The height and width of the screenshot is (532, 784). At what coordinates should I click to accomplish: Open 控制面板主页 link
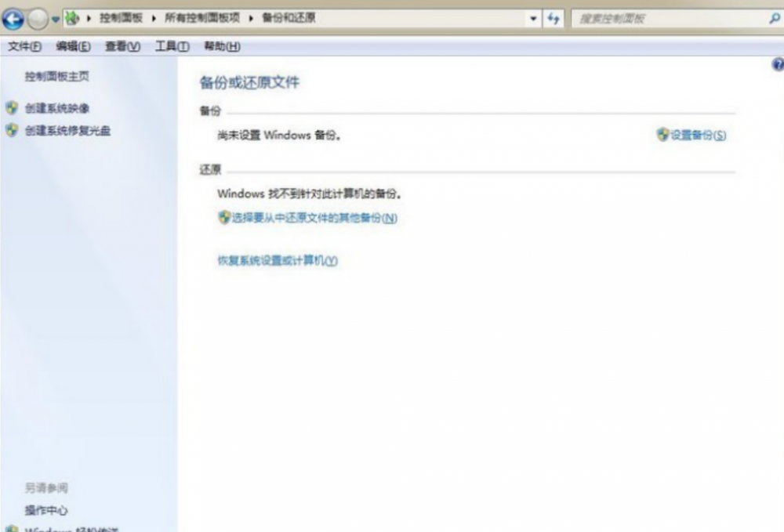pyautogui.click(x=57, y=77)
